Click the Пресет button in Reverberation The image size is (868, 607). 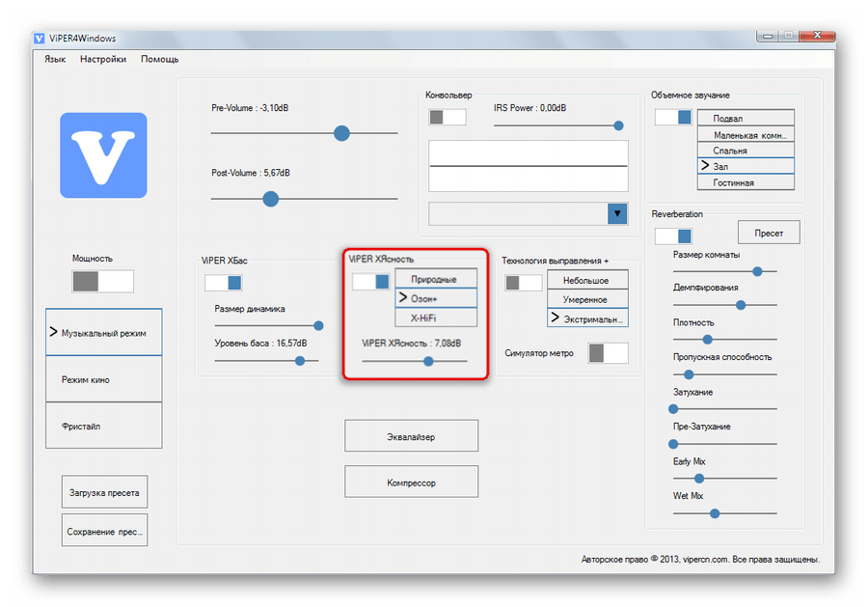pos(769,233)
